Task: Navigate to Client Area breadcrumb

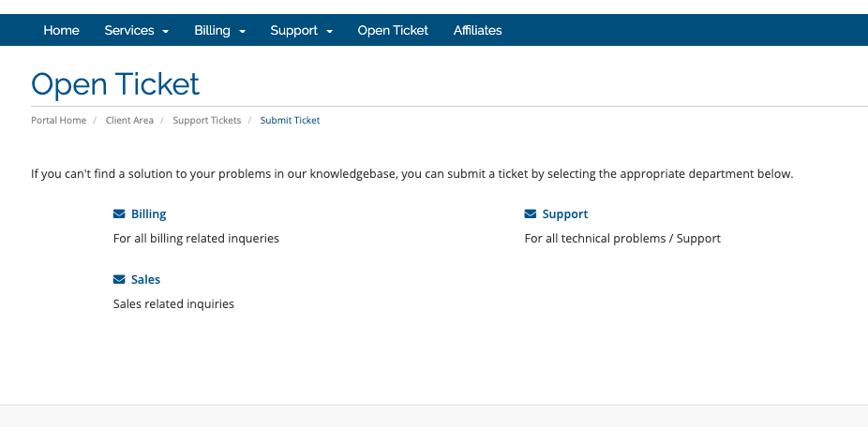Action: click(x=129, y=120)
